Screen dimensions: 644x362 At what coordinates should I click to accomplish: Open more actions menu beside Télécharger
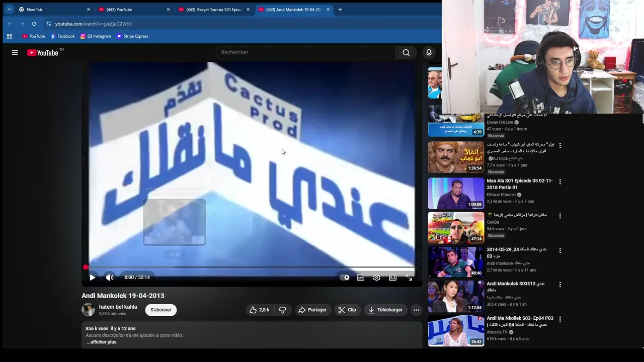417,310
